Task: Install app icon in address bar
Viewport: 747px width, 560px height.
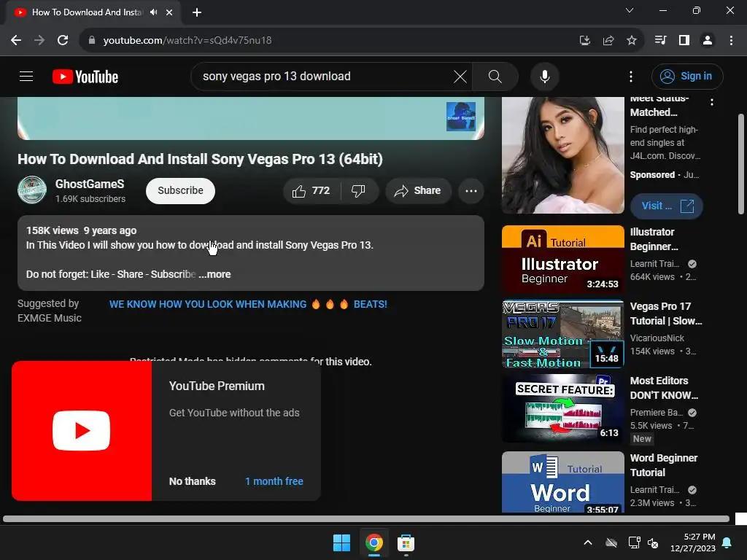Action: (584, 40)
